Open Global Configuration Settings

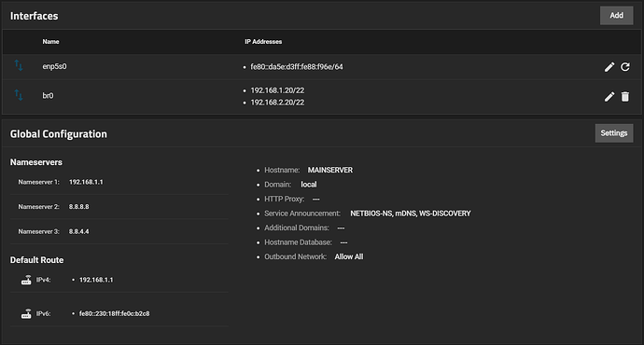click(614, 133)
